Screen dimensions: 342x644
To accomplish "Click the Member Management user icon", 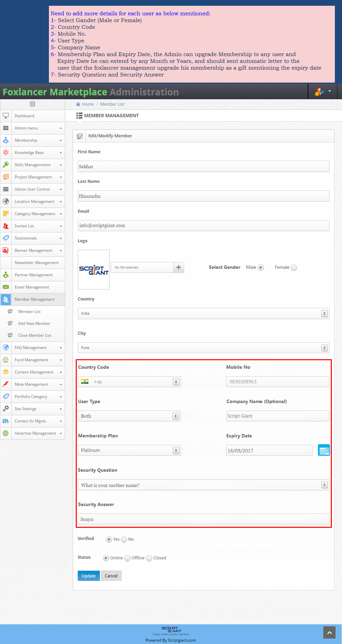I will 6,299.
